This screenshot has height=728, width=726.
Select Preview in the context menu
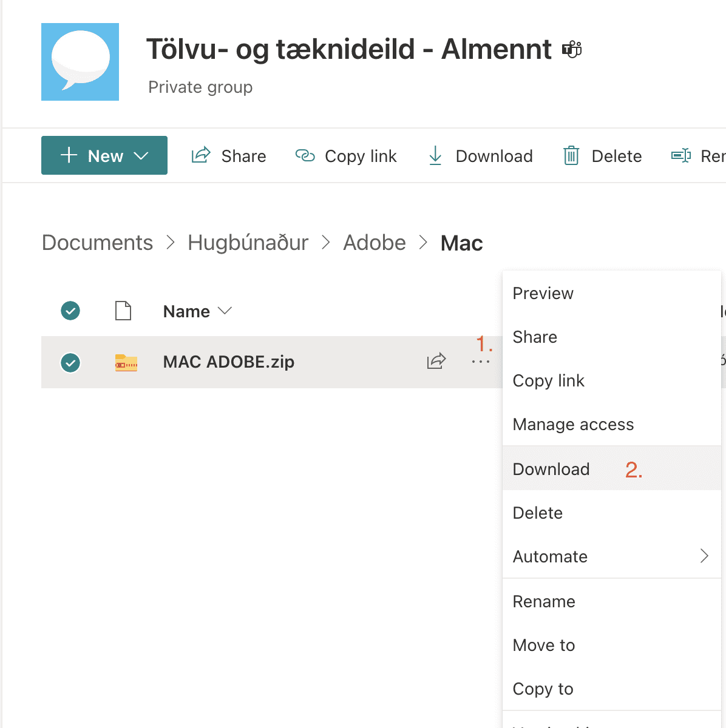tap(543, 293)
